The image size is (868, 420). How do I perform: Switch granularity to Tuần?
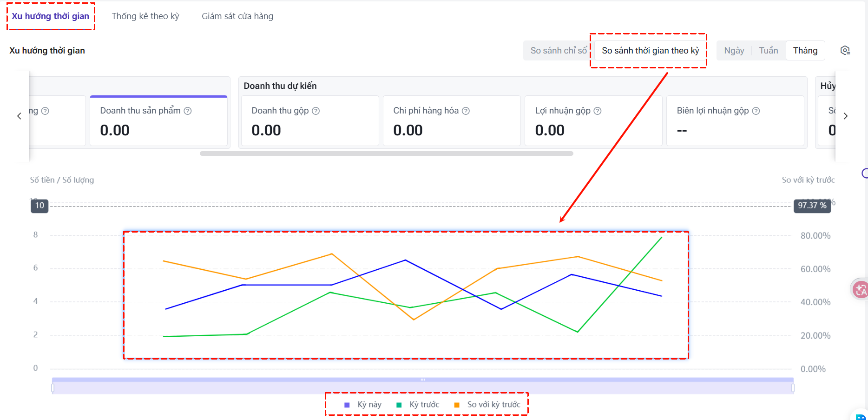click(x=768, y=51)
